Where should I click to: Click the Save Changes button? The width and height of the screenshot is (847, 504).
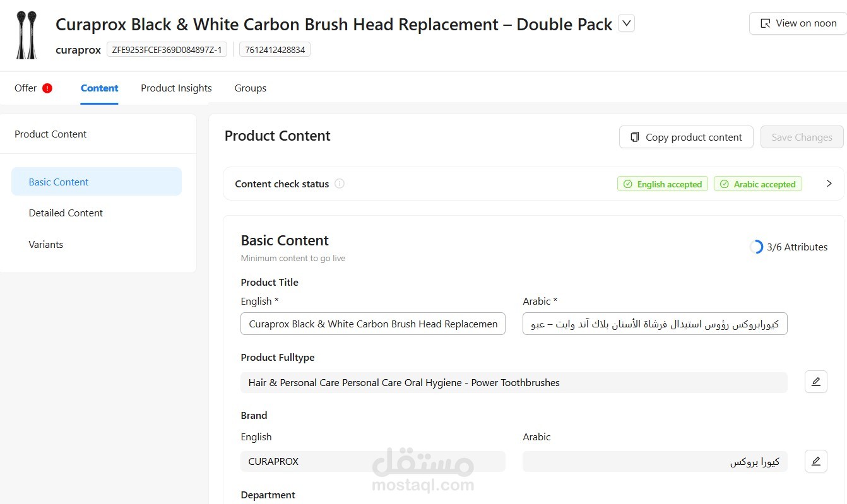click(x=802, y=137)
